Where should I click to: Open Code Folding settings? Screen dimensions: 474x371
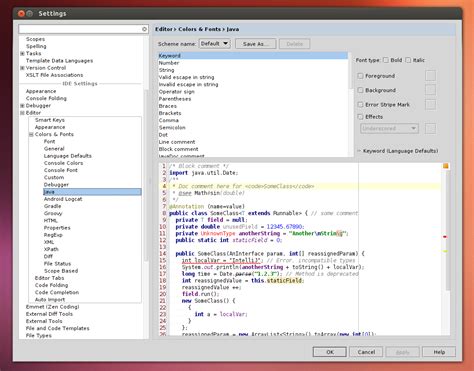pyautogui.click(x=51, y=285)
